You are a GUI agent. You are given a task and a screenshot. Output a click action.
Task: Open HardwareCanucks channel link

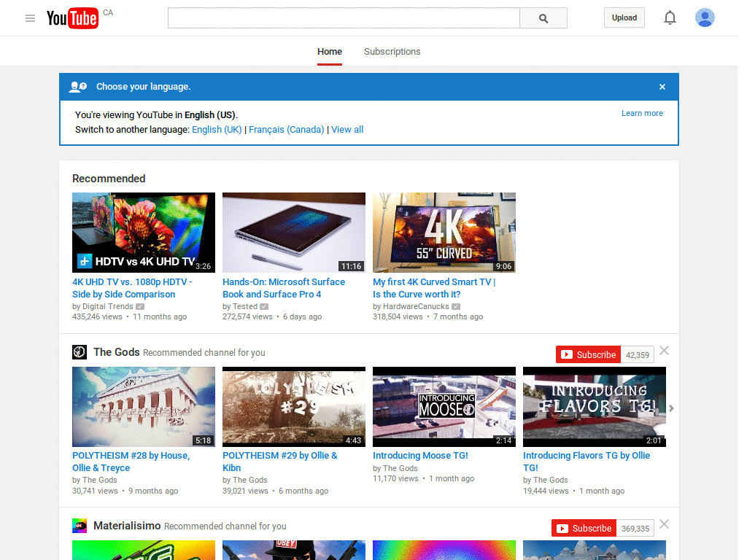(416, 307)
